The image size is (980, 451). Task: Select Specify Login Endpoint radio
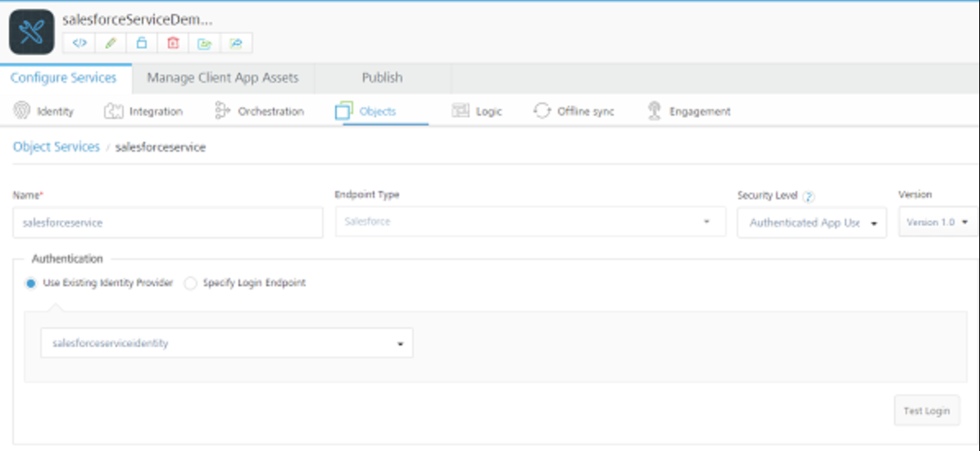pos(190,284)
